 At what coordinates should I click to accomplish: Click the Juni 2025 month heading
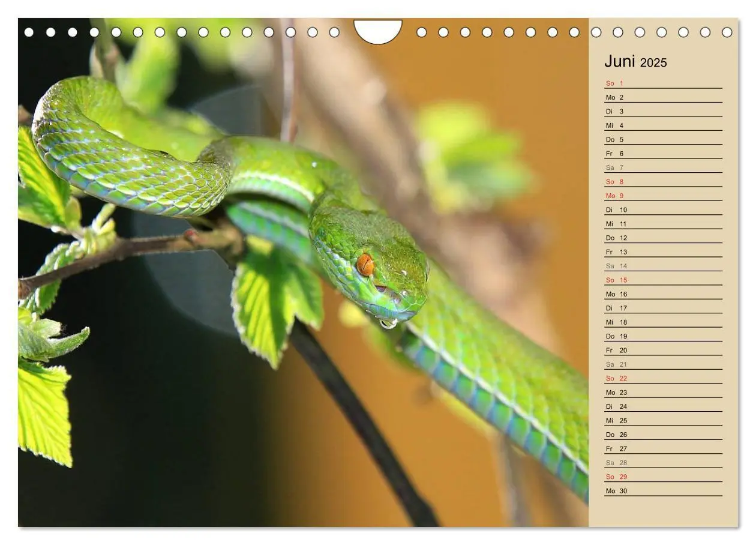click(x=635, y=62)
